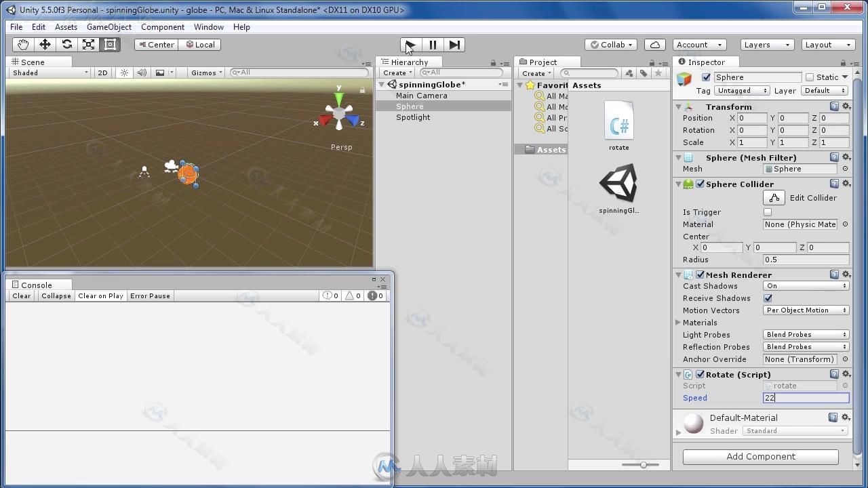Start Play mode
The image size is (868, 488).
(410, 45)
